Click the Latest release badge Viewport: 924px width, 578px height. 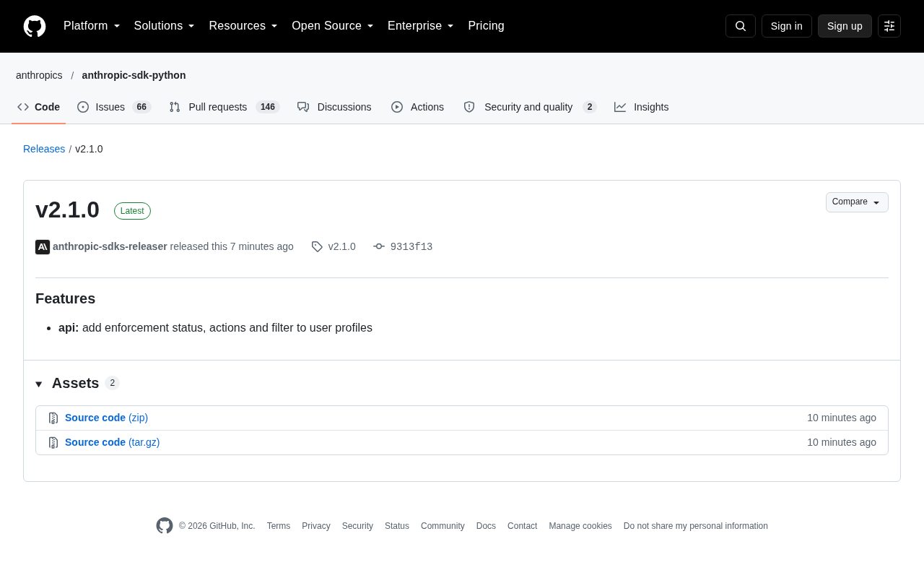(132, 211)
